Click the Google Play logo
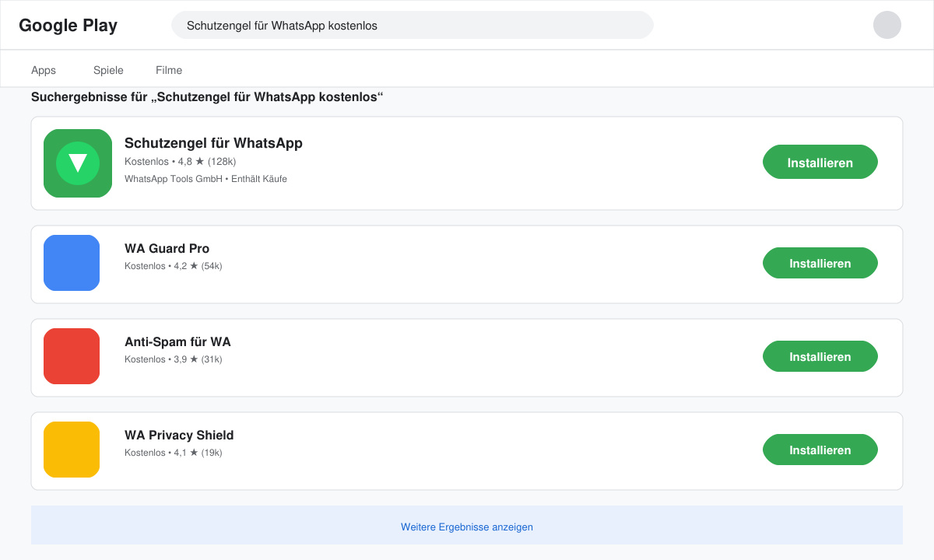Viewport: 934px width, 560px height. pos(68,26)
